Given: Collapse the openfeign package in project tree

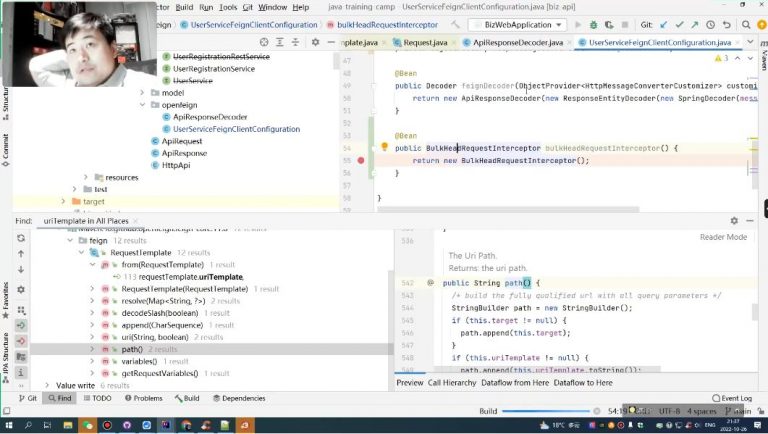Looking at the screenshot, I should coord(142,105).
